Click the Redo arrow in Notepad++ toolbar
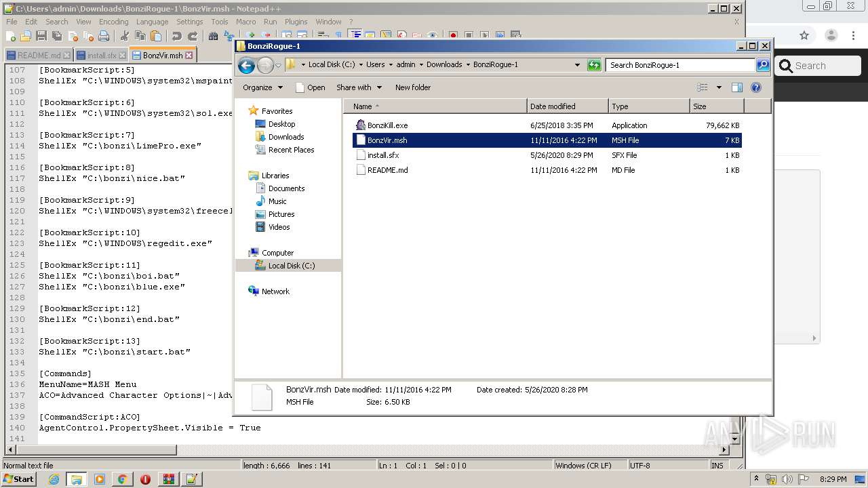The image size is (868, 488). coord(193,36)
